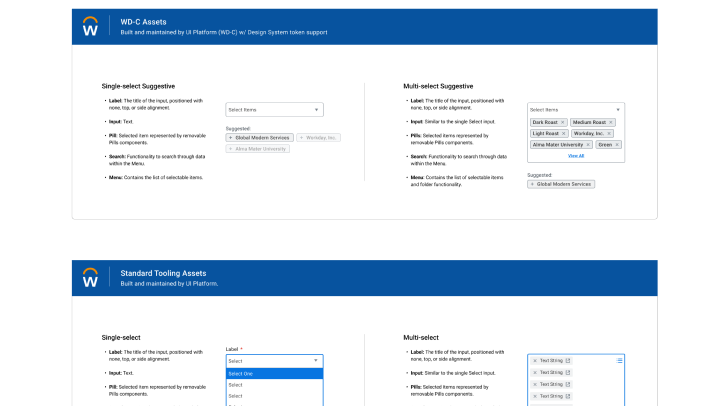728x406 pixels.
Task: Remove the Green pill
Action: [615, 144]
